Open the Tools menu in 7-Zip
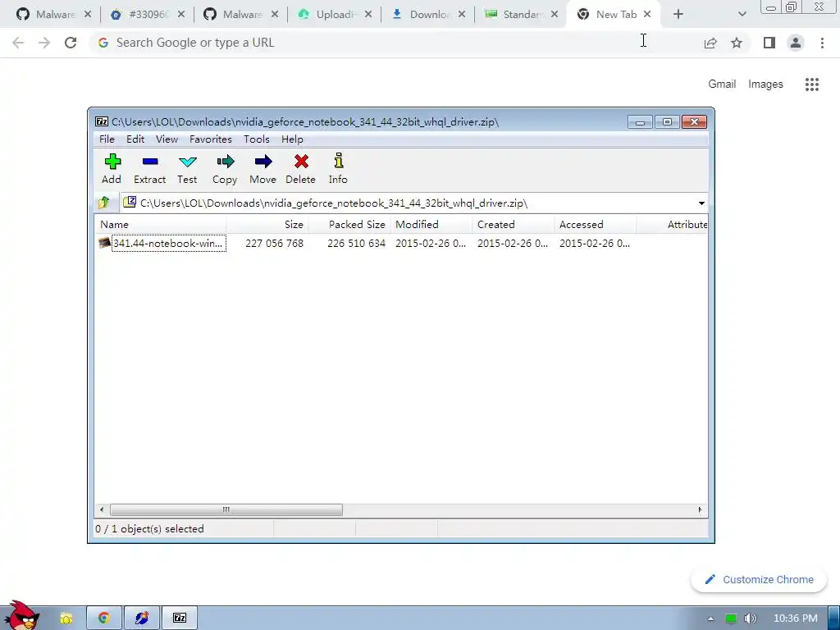 point(257,139)
